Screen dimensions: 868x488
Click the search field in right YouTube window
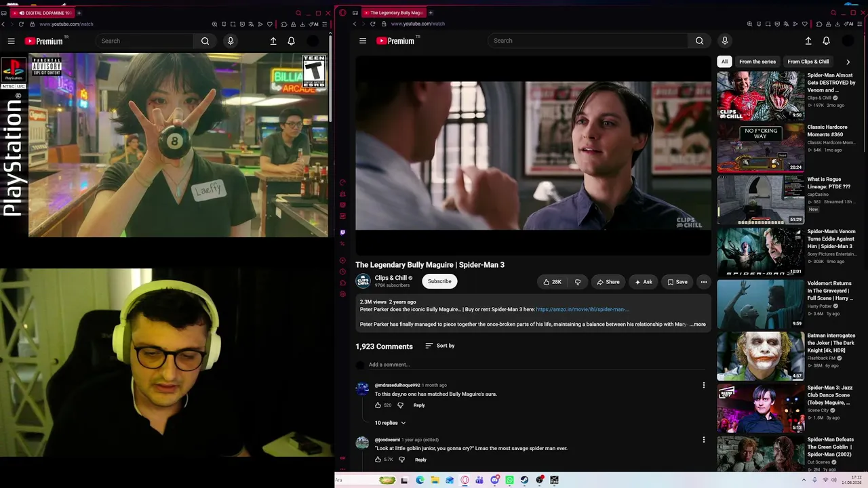(x=588, y=41)
